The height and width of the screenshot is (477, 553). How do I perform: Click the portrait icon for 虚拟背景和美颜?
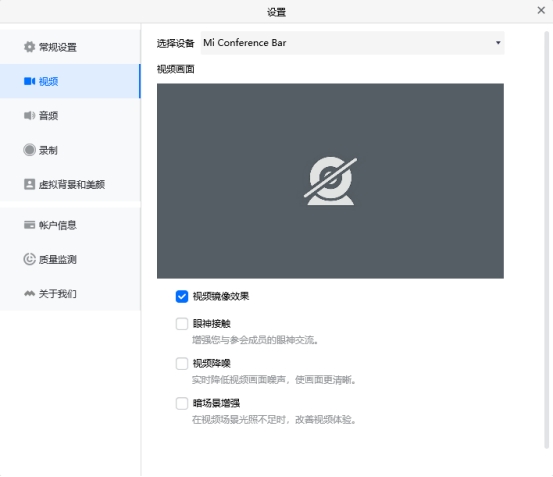pyautogui.click(x=29, y=184)
